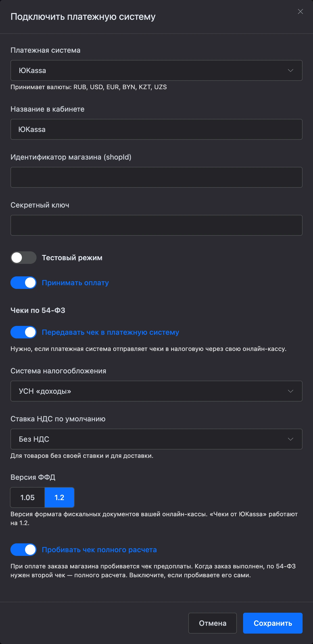This screenshot has height=644, width=313.
Task: Click the Пробивать чек полного расчета label
Action: tap(99, 550)
